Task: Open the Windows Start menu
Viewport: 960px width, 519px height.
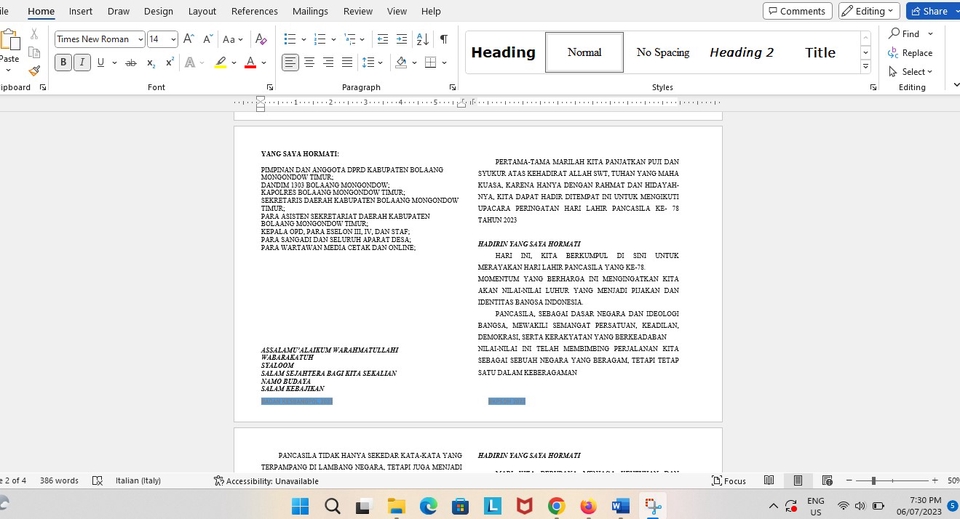Action: [301, 506]
